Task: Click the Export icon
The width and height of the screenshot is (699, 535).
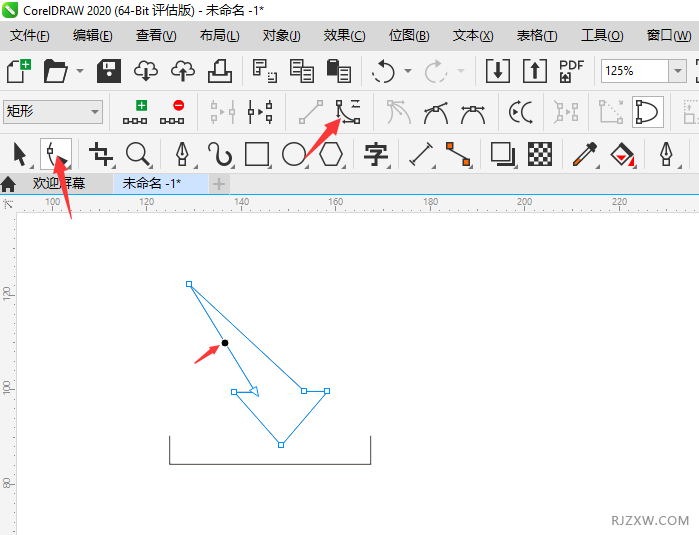Action: point(535,71)
